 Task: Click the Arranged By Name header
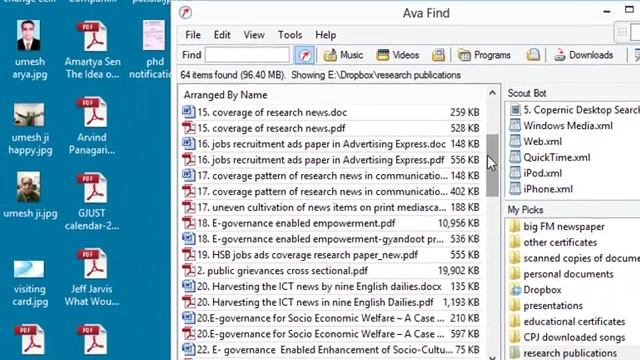point(225,95)
